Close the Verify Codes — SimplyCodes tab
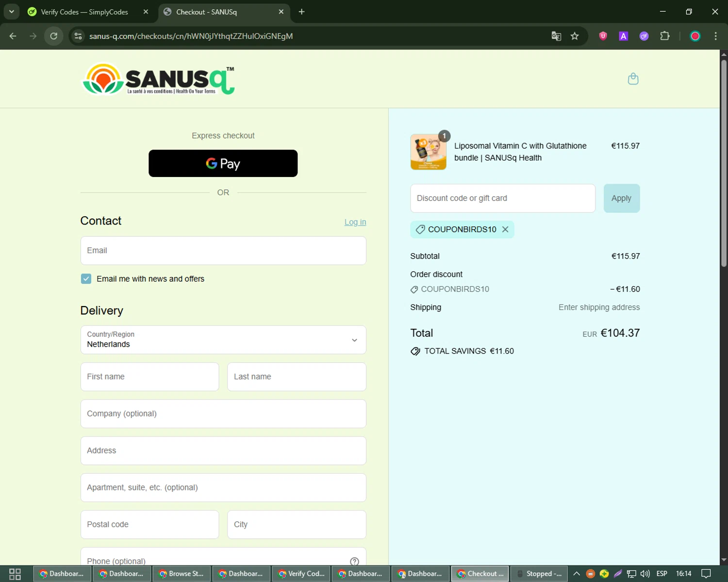 [146, 12]
